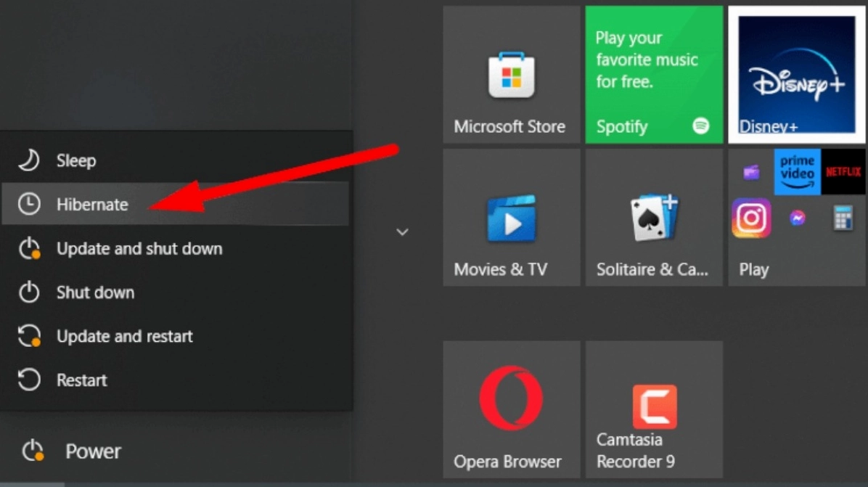Choose Hibernate in the power menu
This screenshot has height=487, width=868.
(x=92, y=205)
